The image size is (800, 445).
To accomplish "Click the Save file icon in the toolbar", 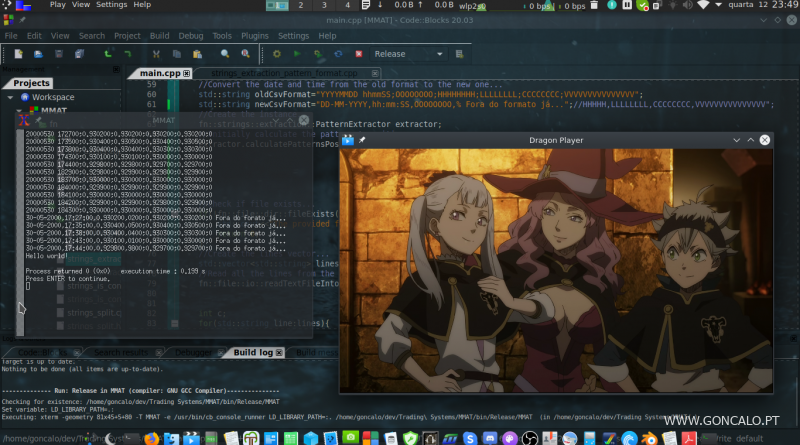I will (59, 54).
